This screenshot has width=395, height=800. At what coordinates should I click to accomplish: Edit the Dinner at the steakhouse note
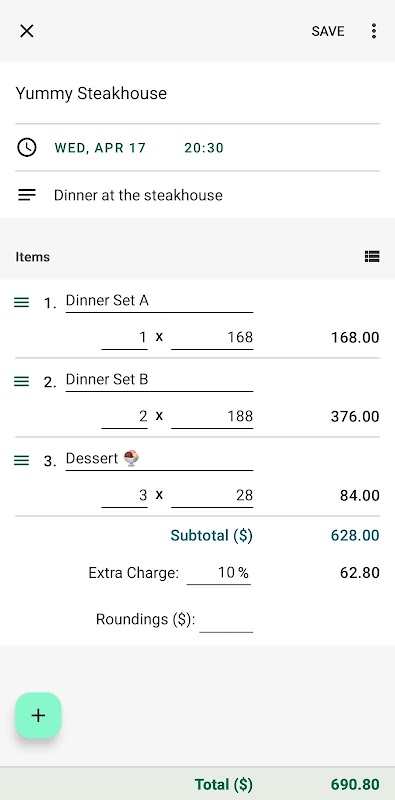tap(198, 195)
